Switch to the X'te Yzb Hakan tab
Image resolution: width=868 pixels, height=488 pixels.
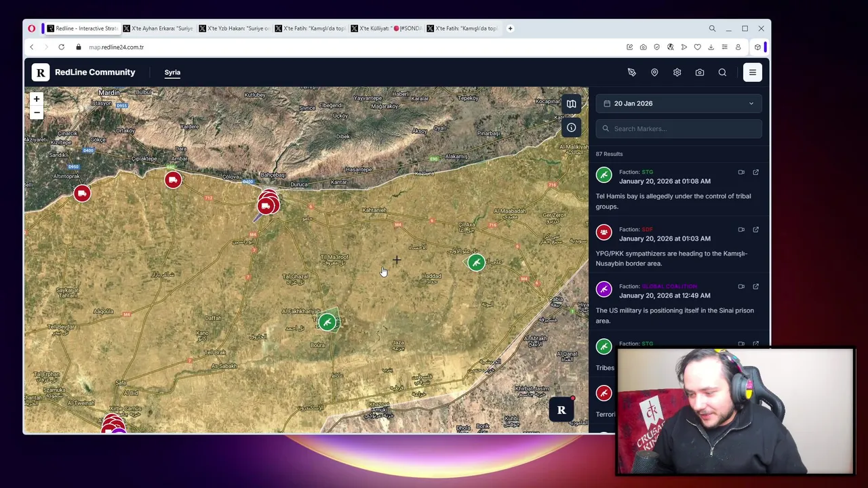tap(233, 28)
